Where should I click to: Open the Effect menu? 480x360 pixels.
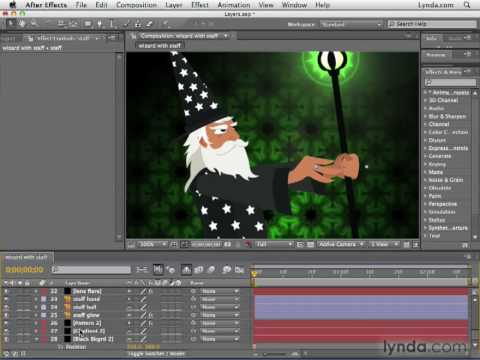click(x=200, y=5)
